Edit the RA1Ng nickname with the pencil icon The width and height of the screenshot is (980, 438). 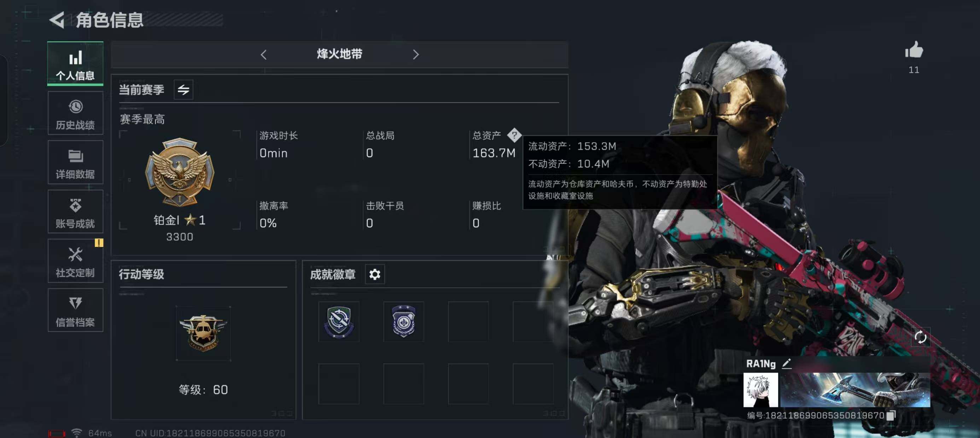click(786, 363)
